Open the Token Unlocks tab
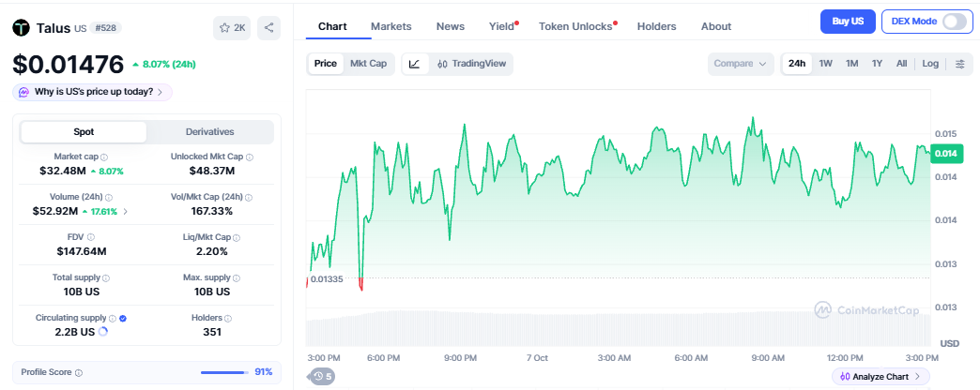980x390 pixels. 575,26
